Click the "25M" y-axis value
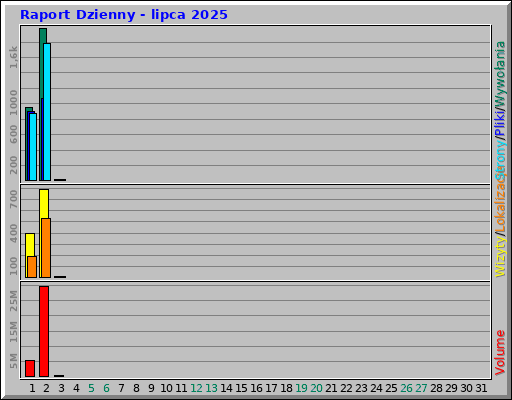 [x=13, y=300]
